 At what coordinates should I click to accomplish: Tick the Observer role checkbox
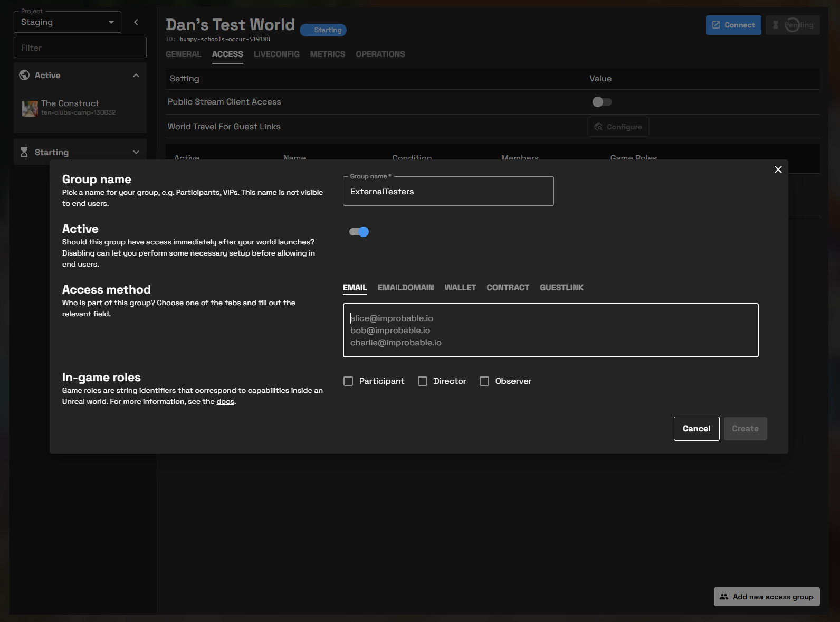(x=484, y=381)
